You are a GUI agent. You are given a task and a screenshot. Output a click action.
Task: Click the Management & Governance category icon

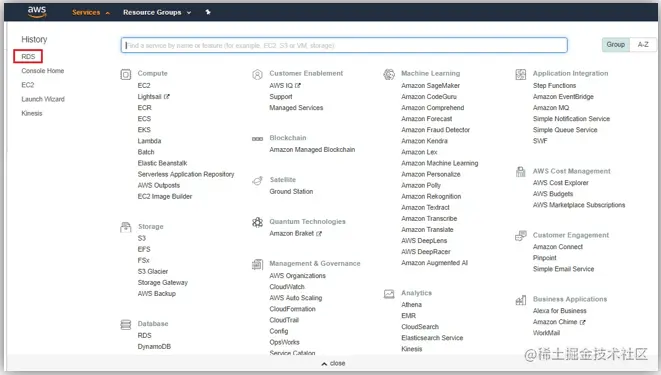[257, 265]
